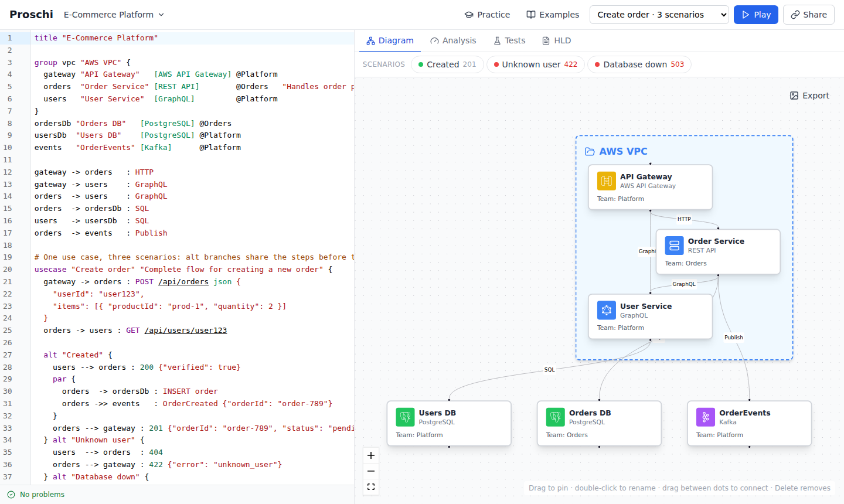Export the diagram
This screenshot has height=504, width=844.
pos(809,96)
